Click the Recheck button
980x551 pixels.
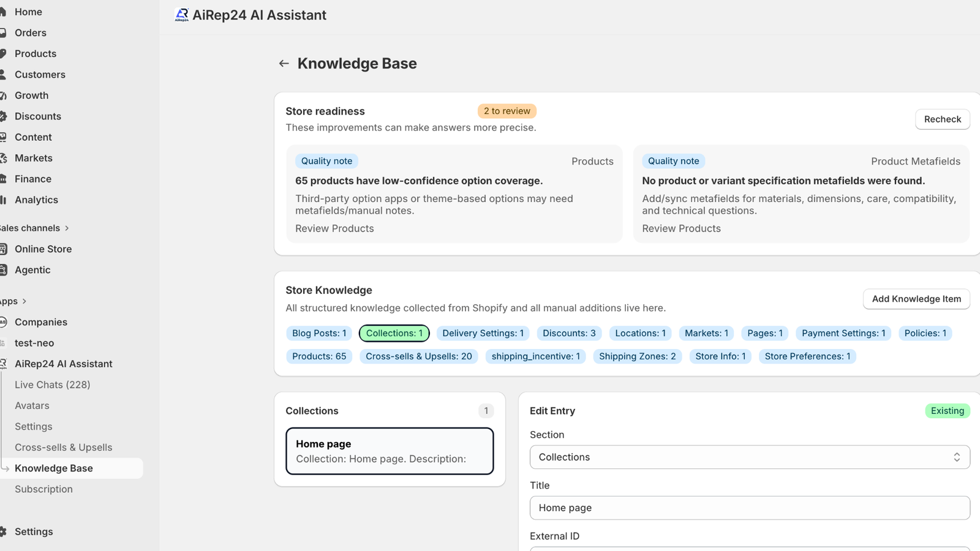click(x=943, y=119)
